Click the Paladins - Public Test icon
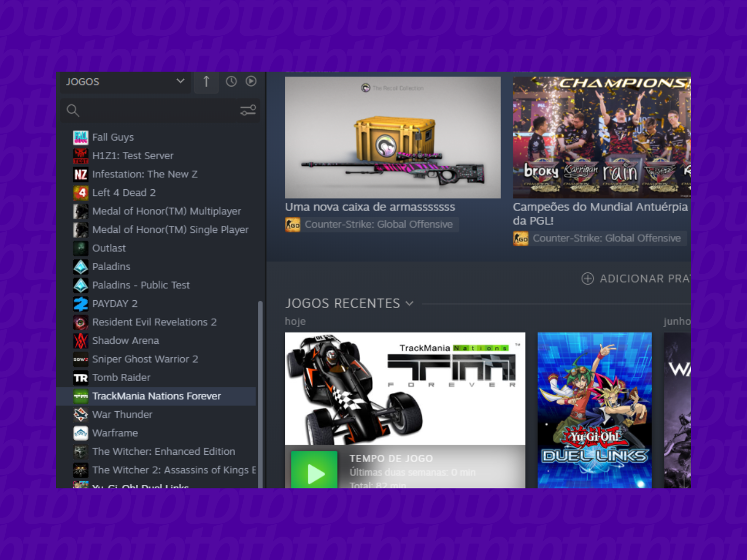Viewport: 747px width, 560px height. 80,285
